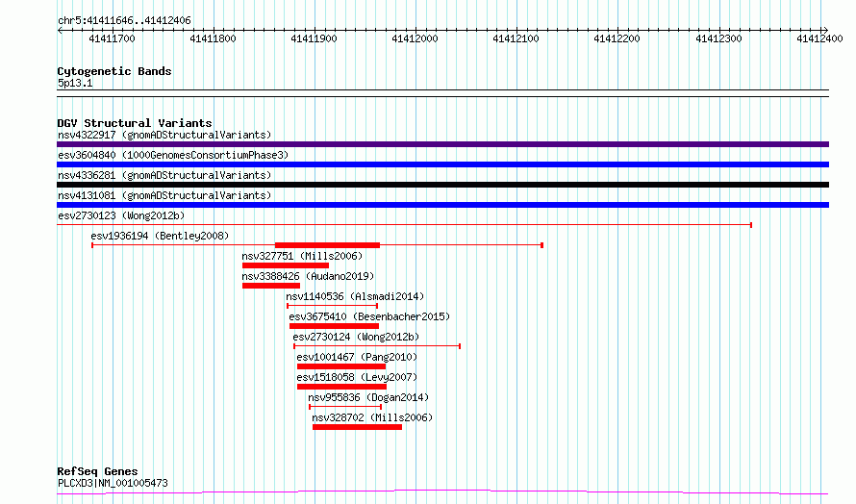Screen dimensions: 856x504
Task: Click the 41412300 ruler position
Action: pos(718,38)
